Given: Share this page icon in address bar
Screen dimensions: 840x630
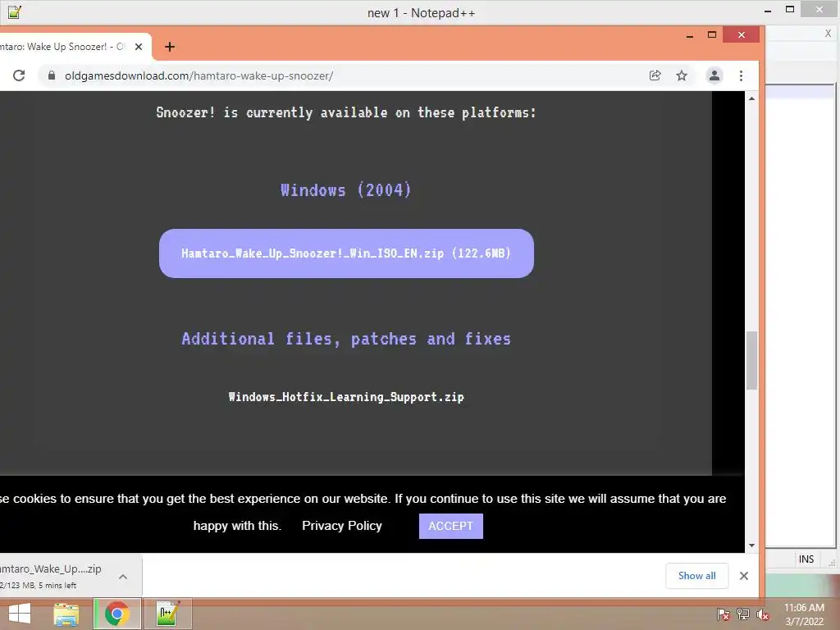Looking at the screenshot, I should pyautogui.click(x=655, y=75).
